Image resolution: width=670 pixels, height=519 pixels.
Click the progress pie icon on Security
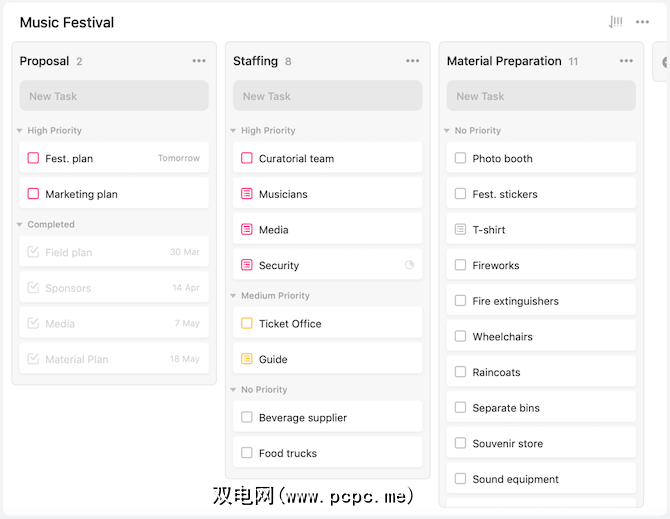(409, 265)
